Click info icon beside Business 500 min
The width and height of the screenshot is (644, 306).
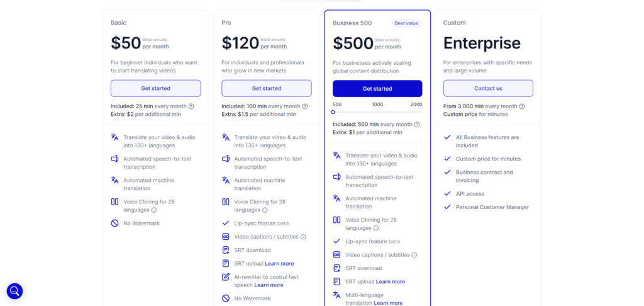(416, 125)
